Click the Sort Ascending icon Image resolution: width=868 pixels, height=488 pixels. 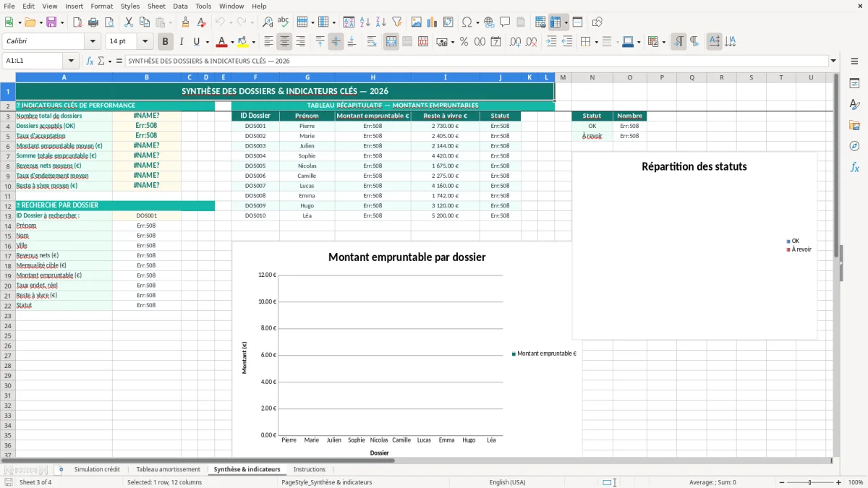coord(365,22)
